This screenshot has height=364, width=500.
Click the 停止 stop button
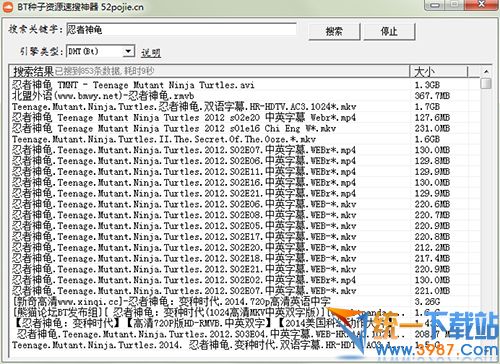[x=389, y=32]
